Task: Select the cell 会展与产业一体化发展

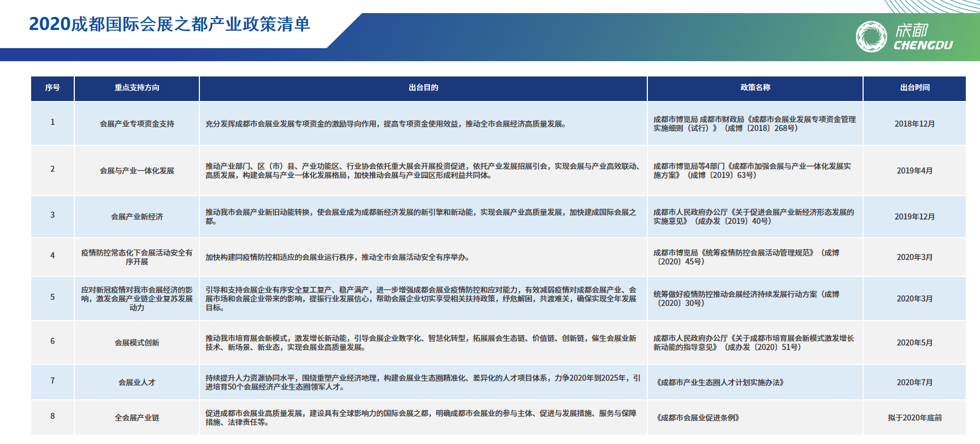Action: pyautogui.click(x=137, y=170)
